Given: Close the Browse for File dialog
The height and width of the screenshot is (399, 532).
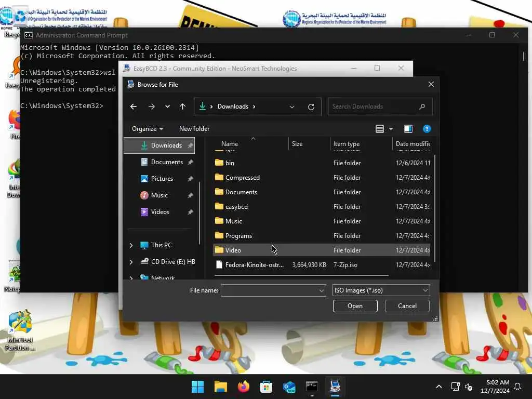Looking at the screenshot, I should (431, 84).
